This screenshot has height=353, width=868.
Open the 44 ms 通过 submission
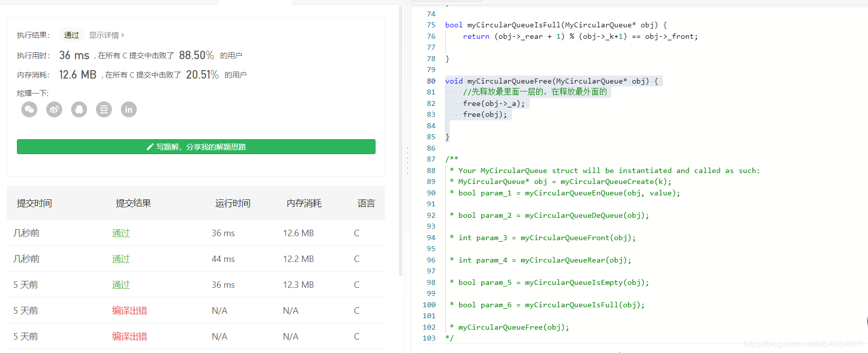click(121, 259)
